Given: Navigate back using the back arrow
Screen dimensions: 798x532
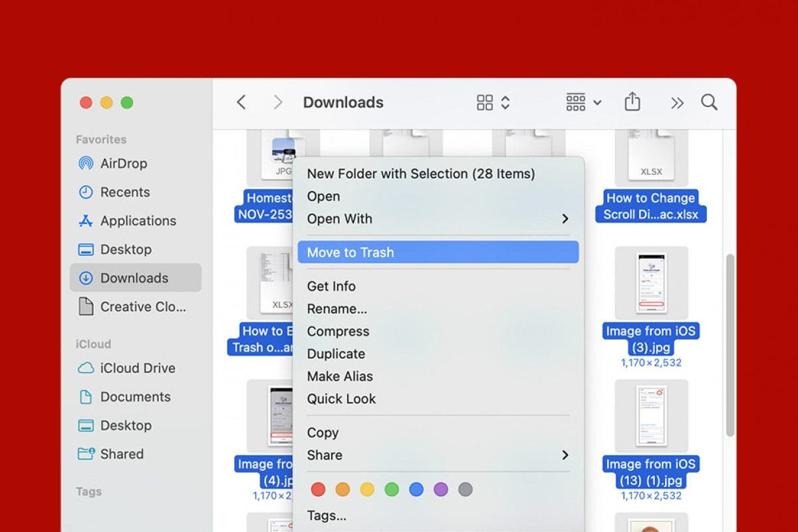Looking at the screenshot, I should click(x=241, y=102).
